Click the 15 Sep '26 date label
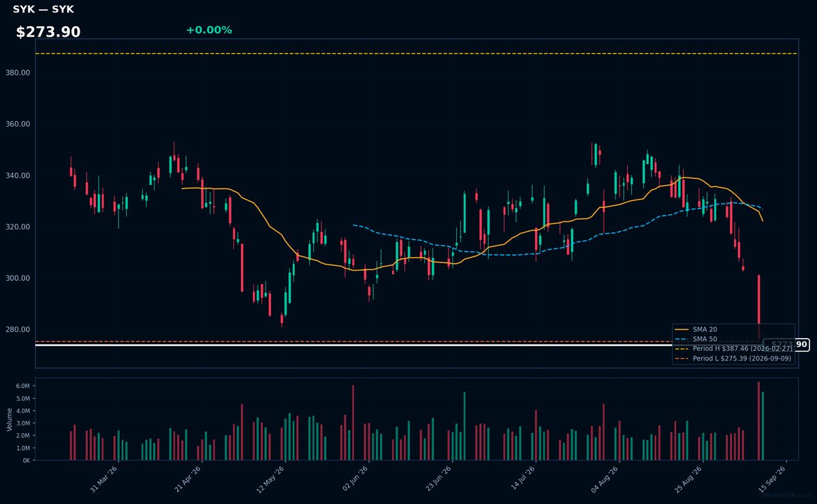This screenshot has width=817, height=504. coord(773,479)
